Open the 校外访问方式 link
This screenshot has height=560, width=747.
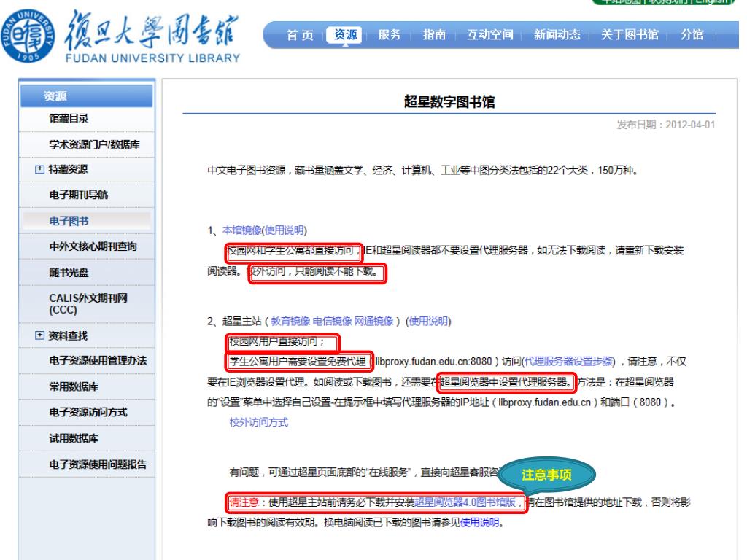tap(259, 422)
